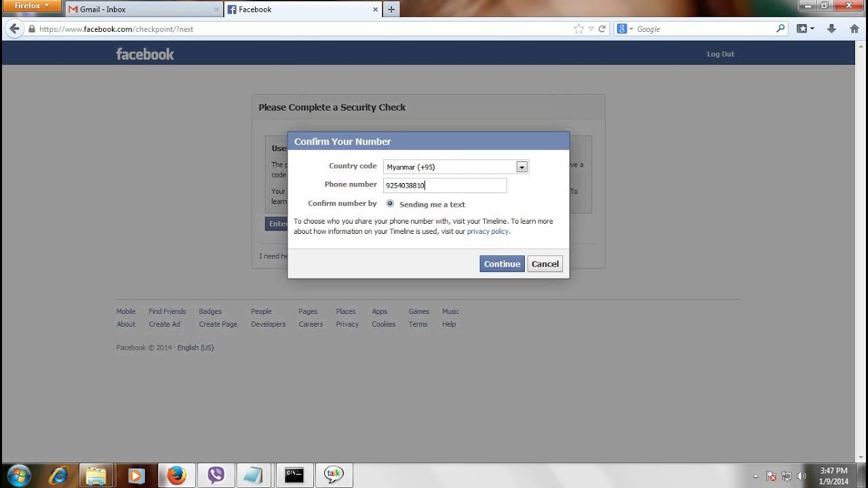This screenshot has height=488, width=868.
Task: Open the Mobile footer link
Action: click(x=126, y=312)
